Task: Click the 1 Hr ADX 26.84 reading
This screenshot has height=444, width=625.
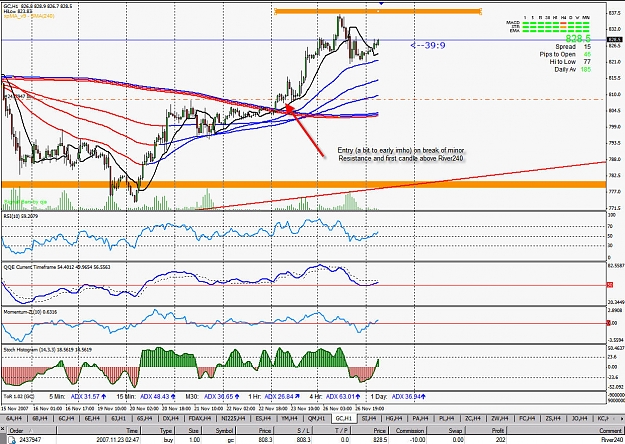Action: [273, 397]
